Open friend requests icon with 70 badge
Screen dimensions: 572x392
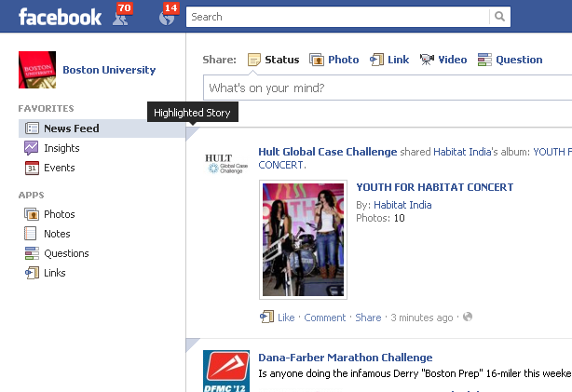[x=119, y=18]
